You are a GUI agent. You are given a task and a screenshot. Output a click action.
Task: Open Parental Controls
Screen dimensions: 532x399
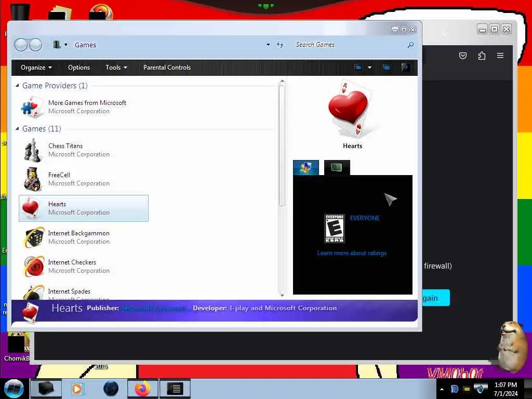coord(167,68)
